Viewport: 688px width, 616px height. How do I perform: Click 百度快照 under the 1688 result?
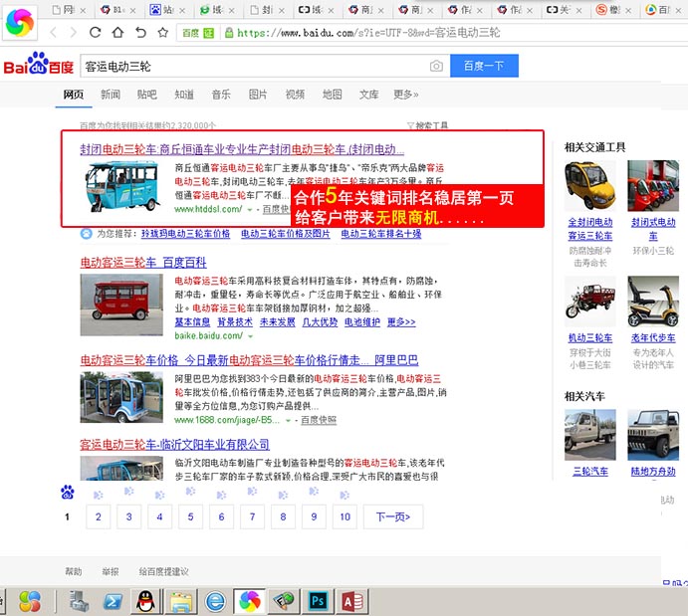click(319, 421)
